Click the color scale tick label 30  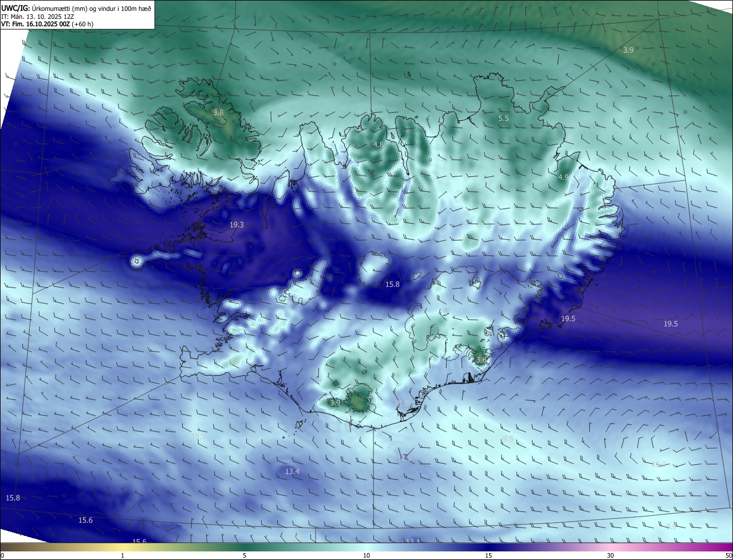tap(610, 555)
